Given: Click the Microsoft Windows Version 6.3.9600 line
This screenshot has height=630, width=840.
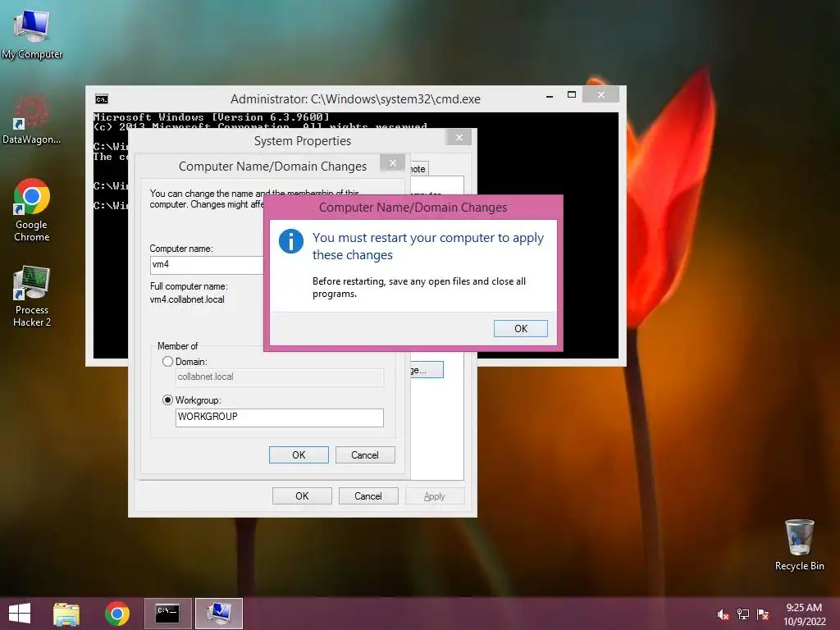Looking at the screenshot, I should 211,116.
